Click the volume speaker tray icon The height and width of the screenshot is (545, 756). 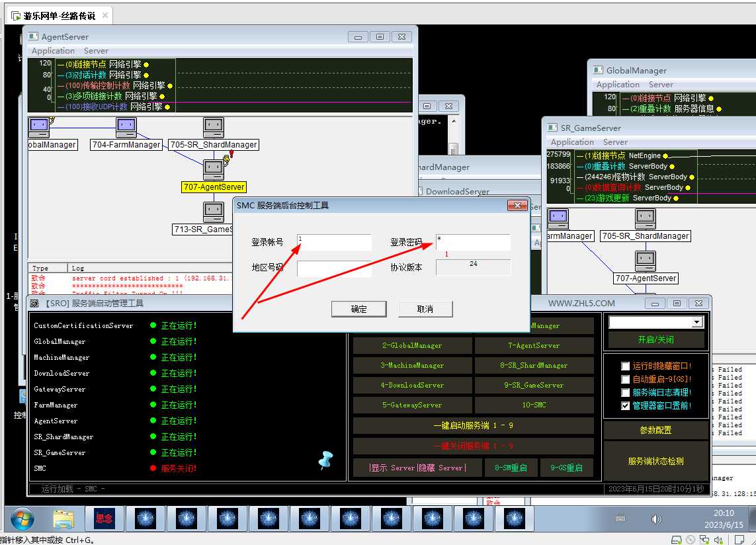click(x=656, y=519)
